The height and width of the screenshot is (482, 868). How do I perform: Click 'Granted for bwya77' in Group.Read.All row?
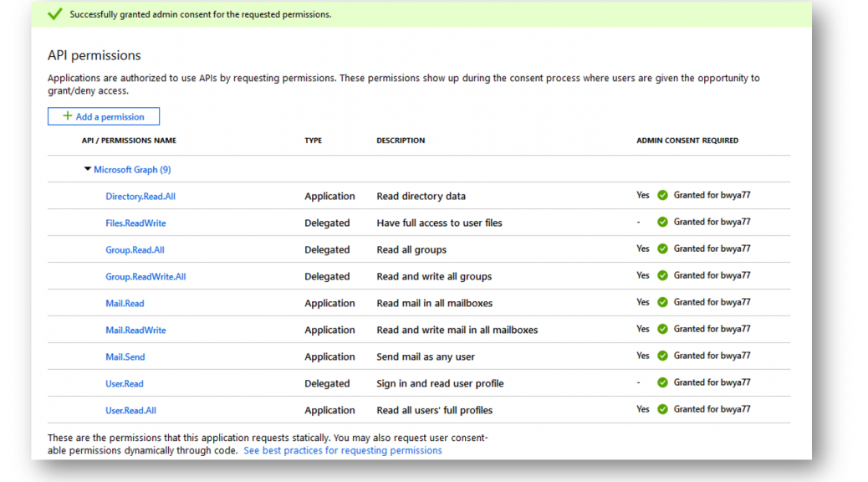click(x=712, y=249)
